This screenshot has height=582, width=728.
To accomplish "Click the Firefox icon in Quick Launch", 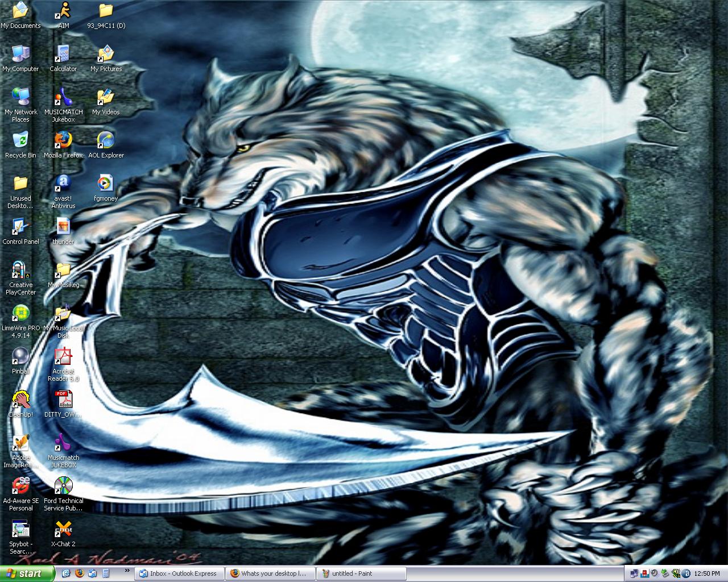I will click(x=79, y=573).
